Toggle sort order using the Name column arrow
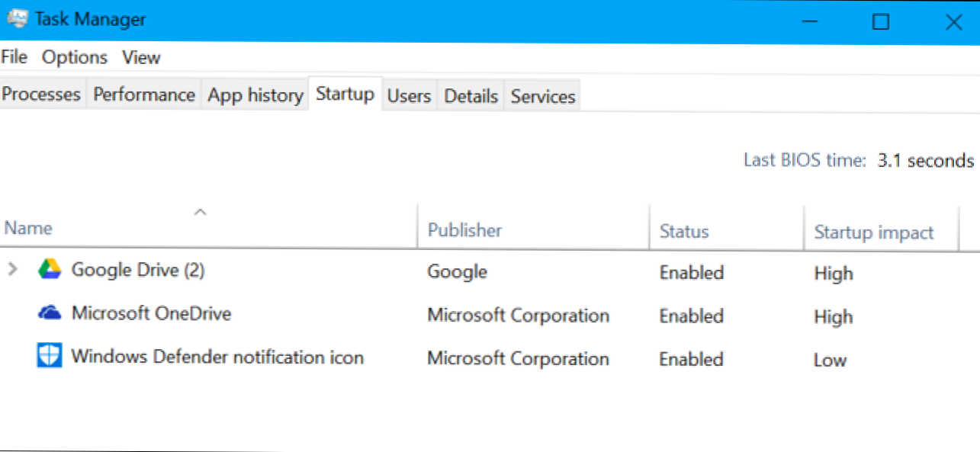The height and width of the screenshot is (452, 980). tap(200, 213)
